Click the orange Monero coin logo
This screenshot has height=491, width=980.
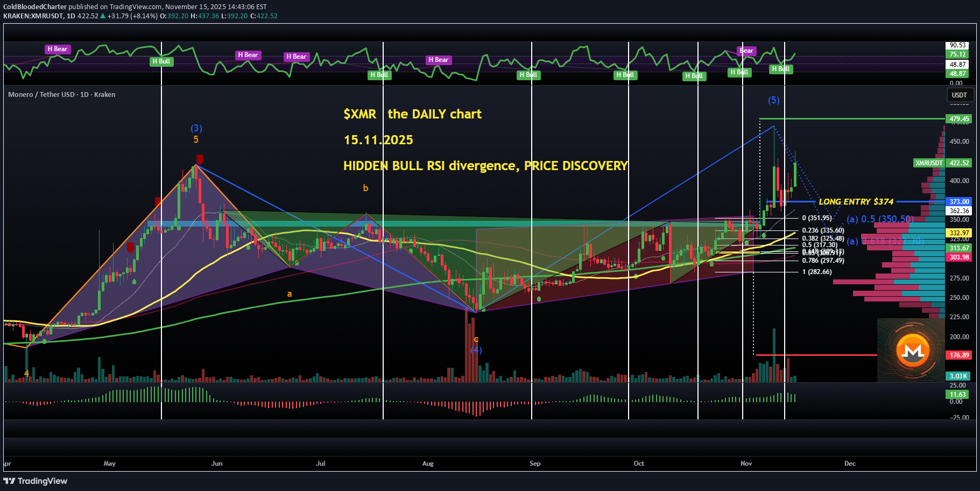pyautogui.click(x=913, y=350)
